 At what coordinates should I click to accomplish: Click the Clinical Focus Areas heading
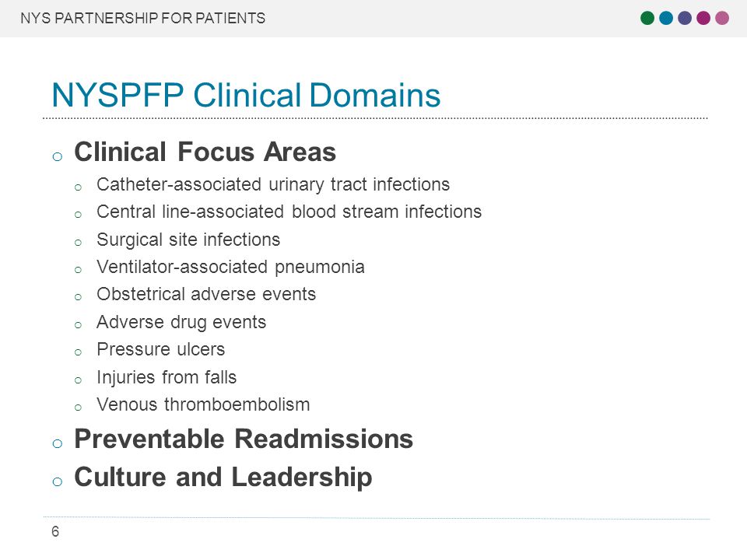(x=205, y=152)
